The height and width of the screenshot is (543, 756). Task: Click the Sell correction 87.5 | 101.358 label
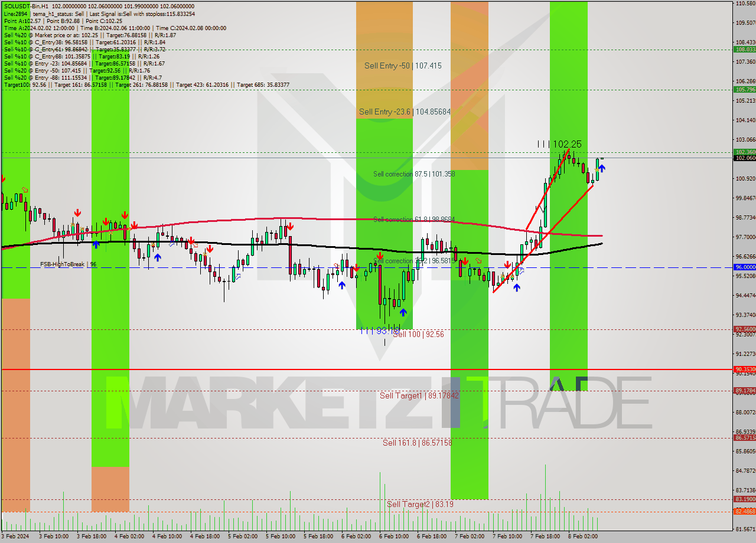coord(414,174)
